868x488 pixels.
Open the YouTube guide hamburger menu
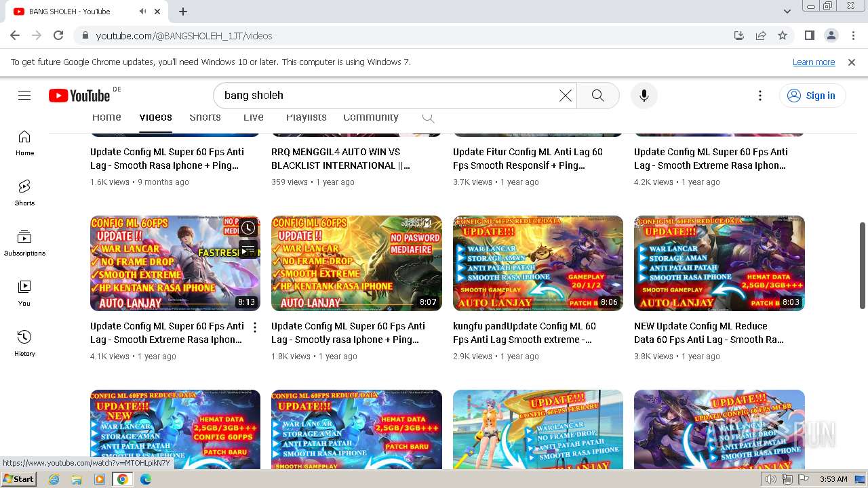24,96
